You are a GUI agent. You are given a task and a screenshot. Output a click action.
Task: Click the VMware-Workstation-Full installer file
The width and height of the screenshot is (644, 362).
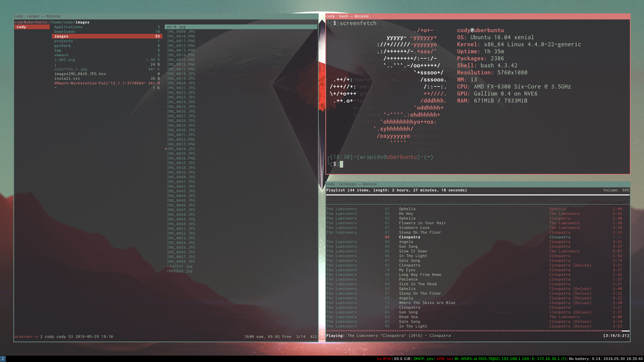[x=100, y=83]
